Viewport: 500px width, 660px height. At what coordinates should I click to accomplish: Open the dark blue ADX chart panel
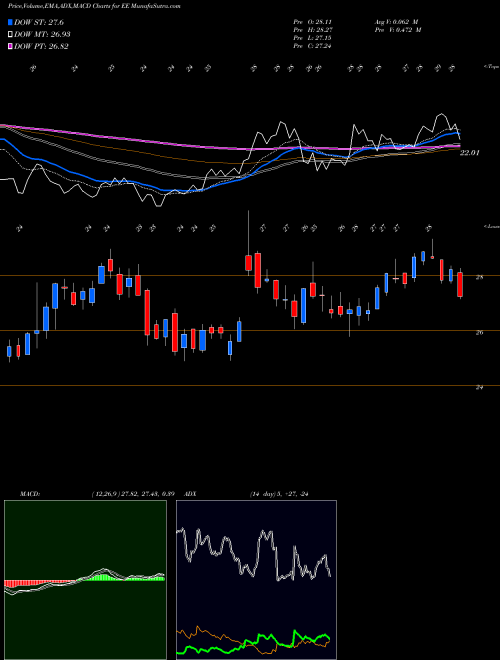point(256,580)
